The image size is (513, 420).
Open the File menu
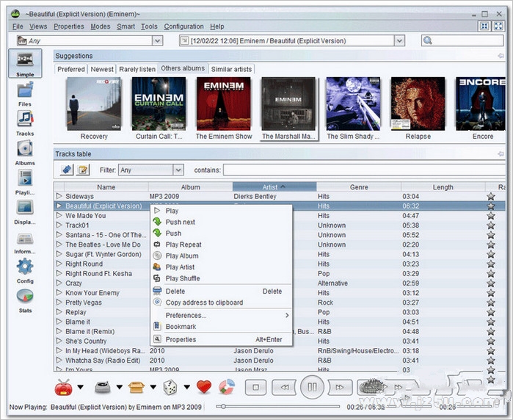pos(18,26)
